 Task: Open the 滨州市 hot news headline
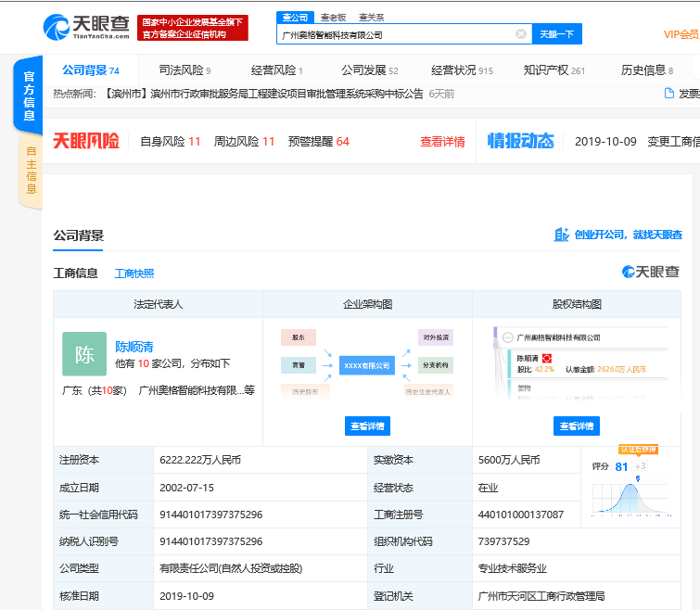click(263, 94)
